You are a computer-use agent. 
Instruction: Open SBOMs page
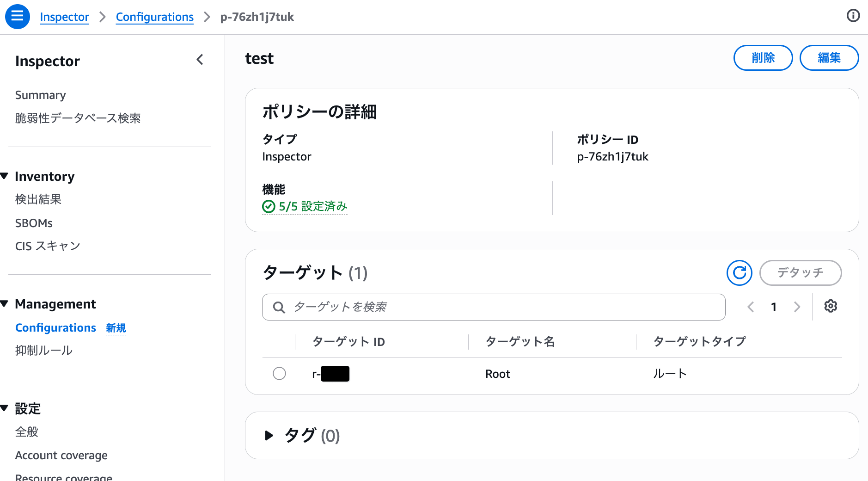(34, 223)
